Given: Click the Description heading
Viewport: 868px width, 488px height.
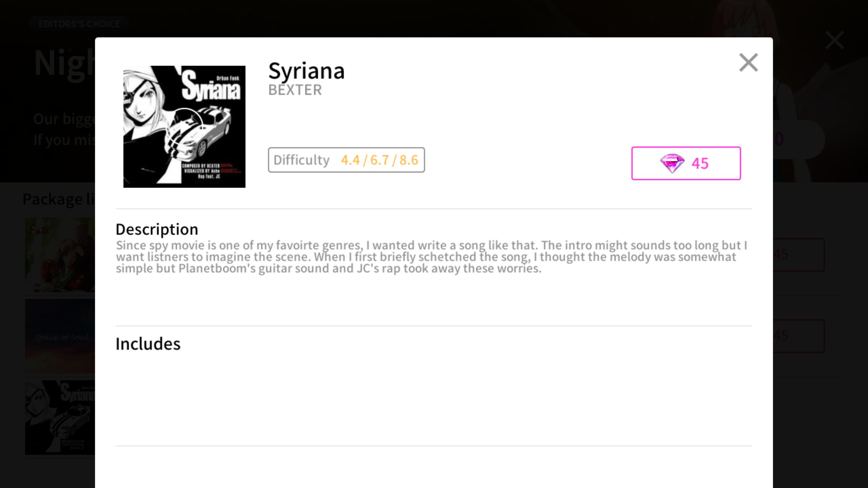Looking at the screenshot, I should [x=157, y=229].
